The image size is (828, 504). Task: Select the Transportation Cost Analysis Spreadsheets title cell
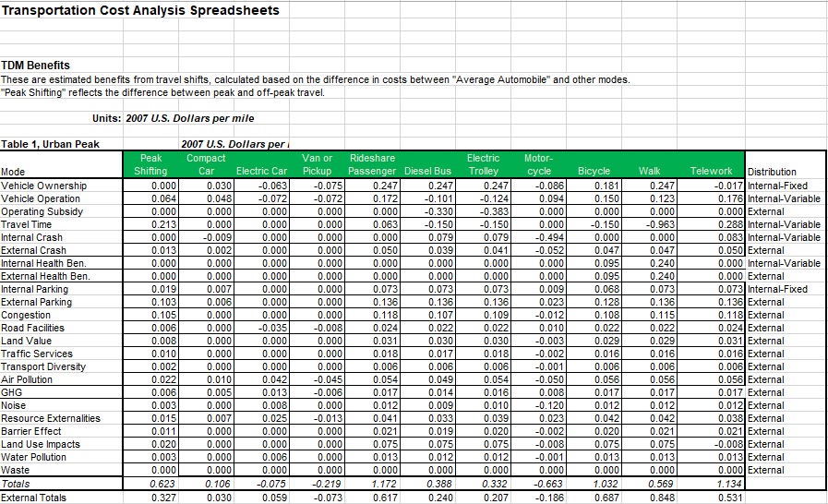click(x=140, y=11)
